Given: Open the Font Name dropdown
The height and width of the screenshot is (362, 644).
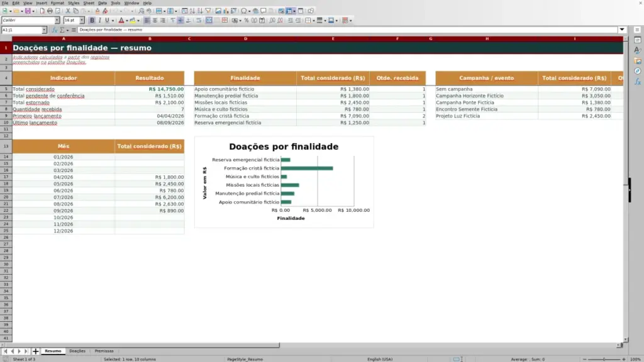Looking at the screenshot, I should point(57,20).
